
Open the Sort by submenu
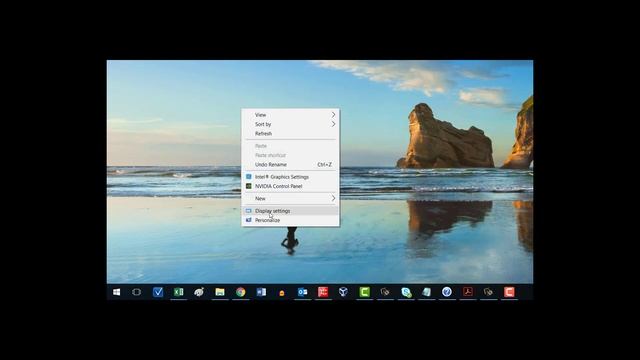coord(290,124)
